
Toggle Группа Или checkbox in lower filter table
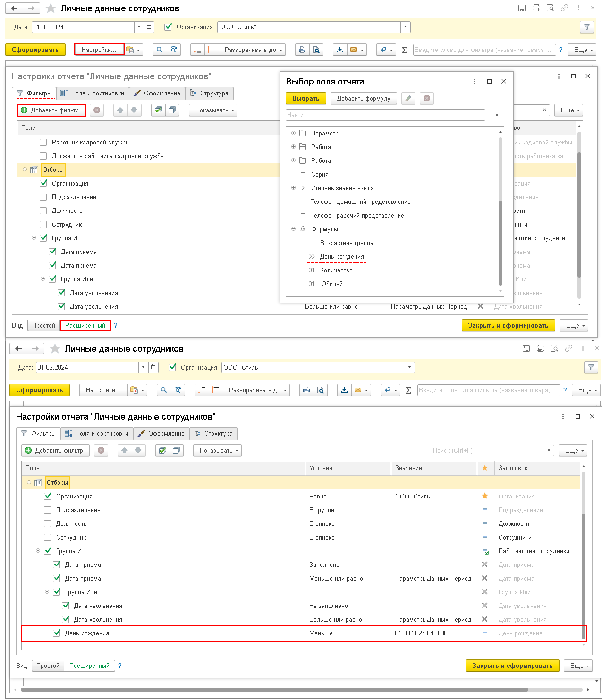(57, 592)
